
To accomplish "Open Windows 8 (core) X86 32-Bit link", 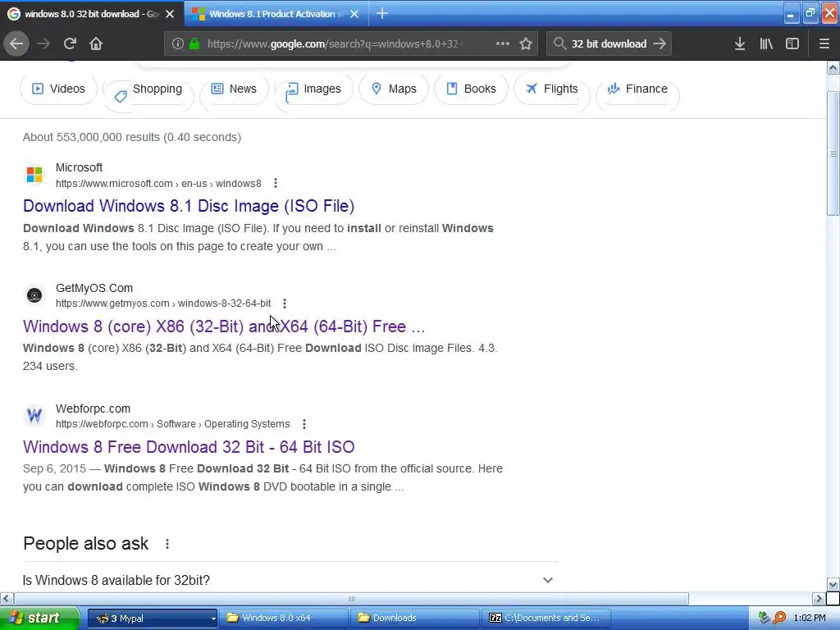I will tap(224, 326).
